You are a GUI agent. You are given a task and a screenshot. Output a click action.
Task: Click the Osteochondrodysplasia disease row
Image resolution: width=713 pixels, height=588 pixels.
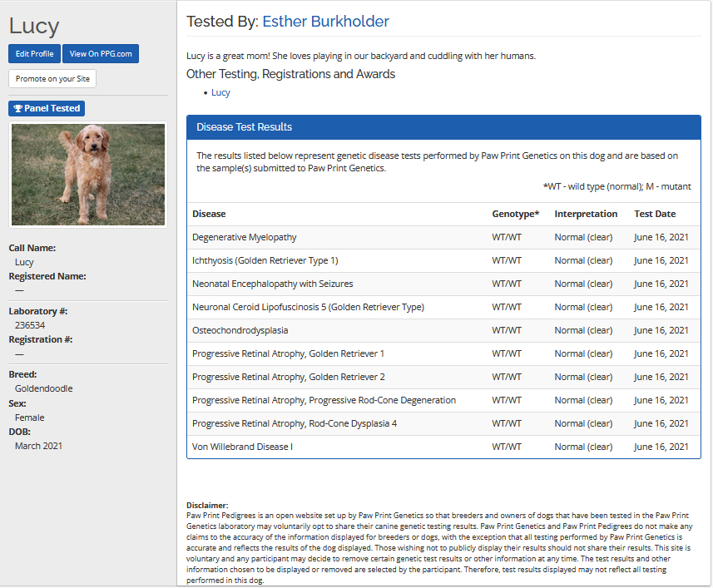pyautogui.click(x=240, y=330)
